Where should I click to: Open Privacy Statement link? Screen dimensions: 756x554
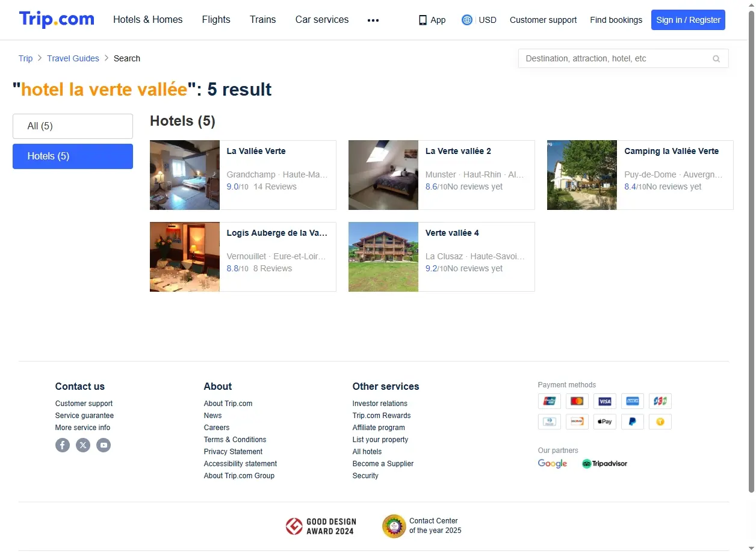[233, 452]
